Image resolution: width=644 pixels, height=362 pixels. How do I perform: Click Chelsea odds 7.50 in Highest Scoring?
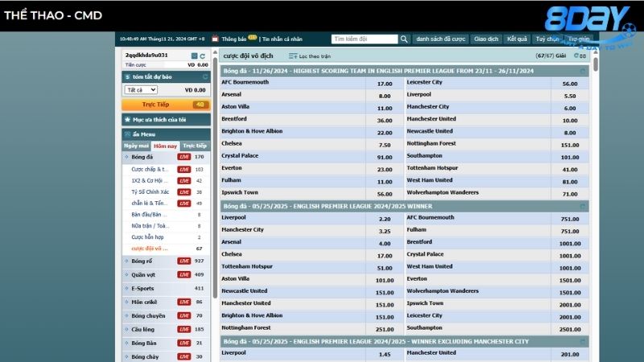tap(385, 146)
